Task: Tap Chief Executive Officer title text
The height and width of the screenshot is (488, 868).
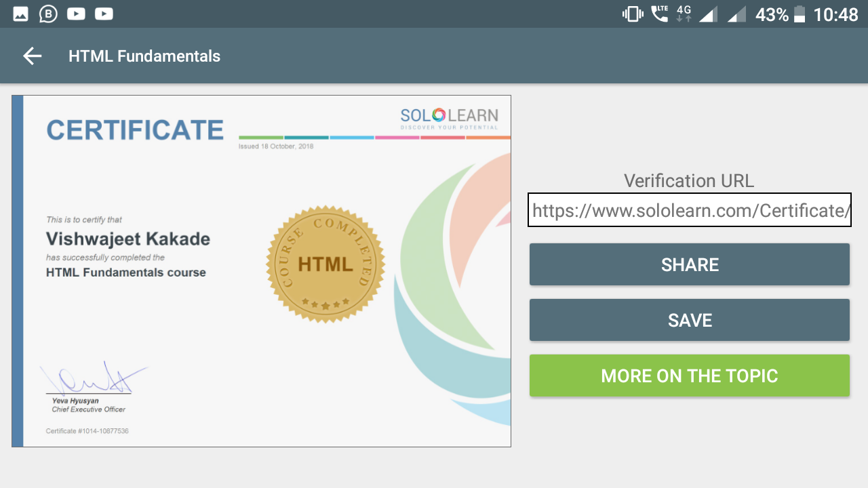Action: pyautogui.click(x=89, y=409)
